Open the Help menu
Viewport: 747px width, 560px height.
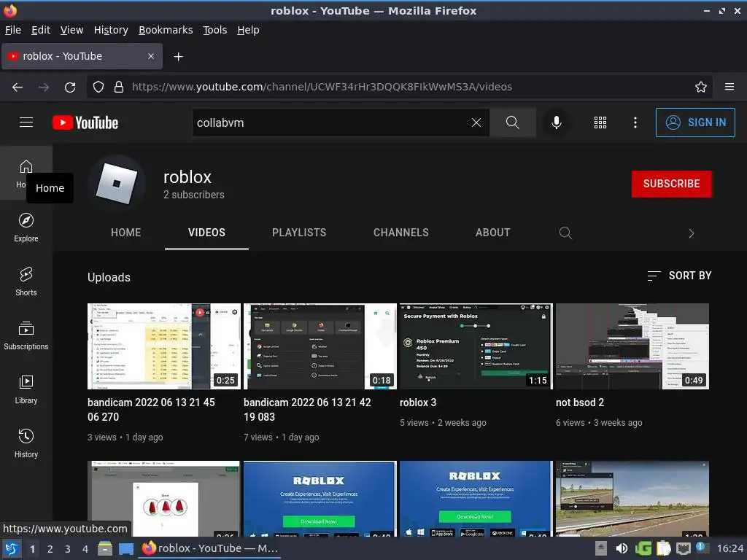[248, 30]
